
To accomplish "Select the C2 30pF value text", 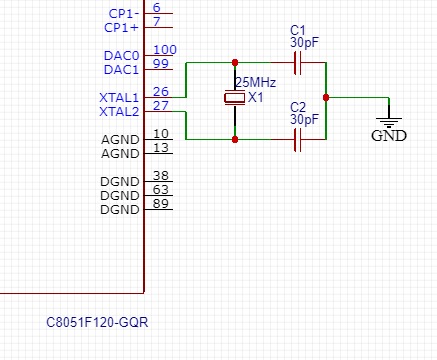I will click(x=304, y=119).
